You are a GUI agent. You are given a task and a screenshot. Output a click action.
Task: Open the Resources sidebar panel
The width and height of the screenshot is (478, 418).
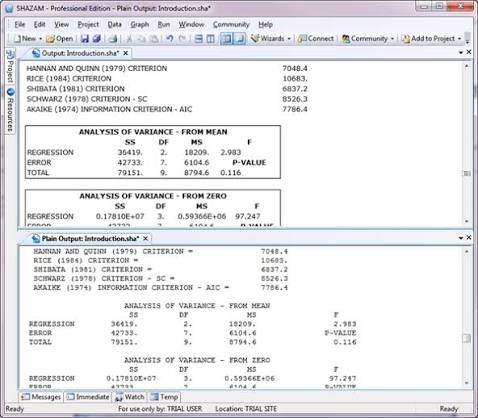pos(10,110)
